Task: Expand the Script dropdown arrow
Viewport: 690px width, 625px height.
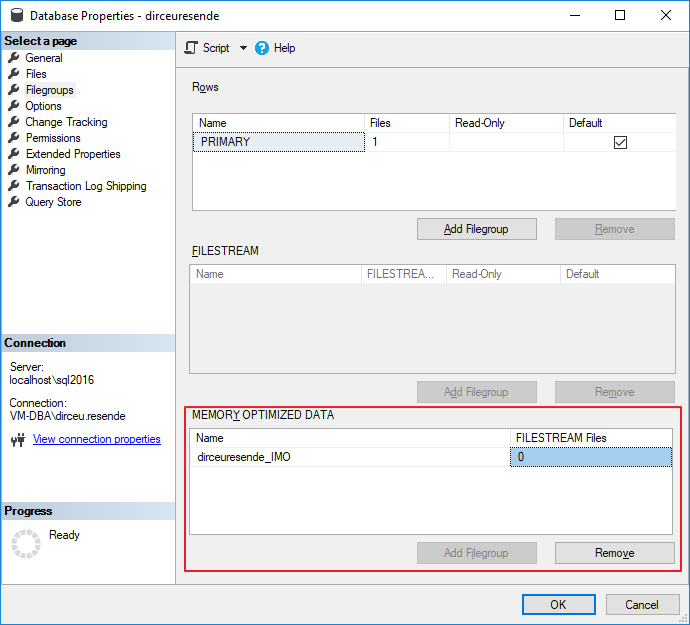Action: (x=243, y=48)
